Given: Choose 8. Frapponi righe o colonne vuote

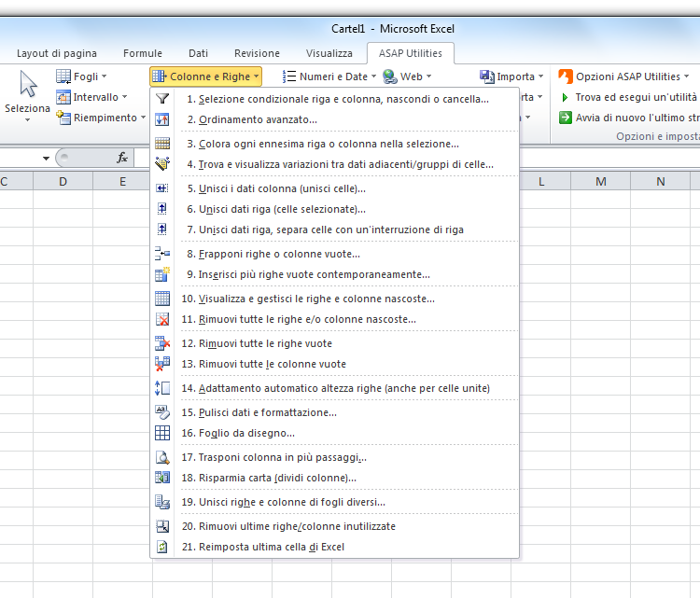Looking at the screenshot, I should (335, 254).
